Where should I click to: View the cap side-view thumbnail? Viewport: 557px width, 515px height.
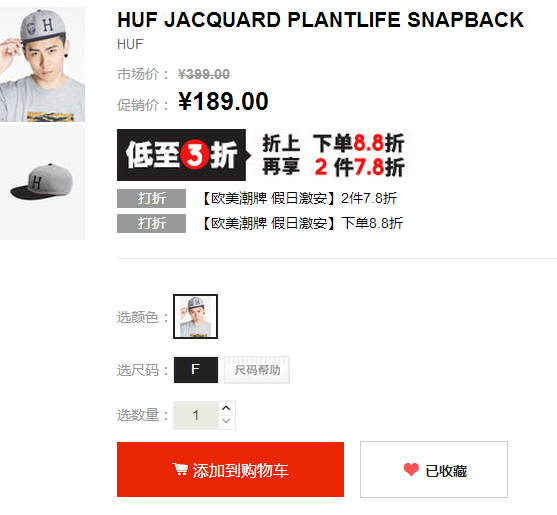(x=42, y=183)
